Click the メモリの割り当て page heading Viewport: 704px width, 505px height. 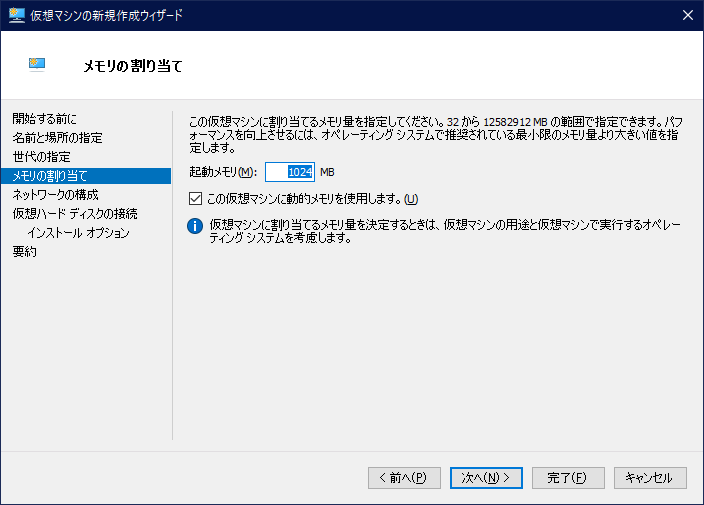133,66
